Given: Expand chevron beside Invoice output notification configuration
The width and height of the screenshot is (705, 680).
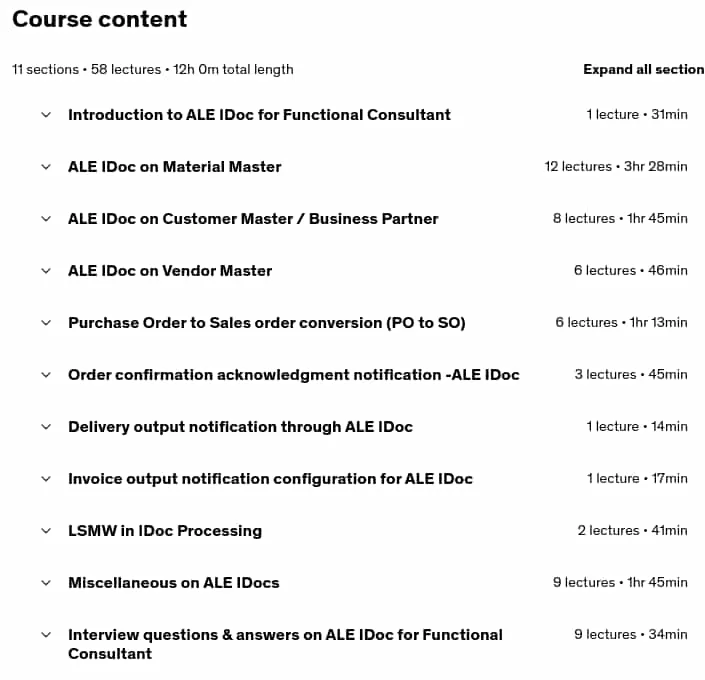Looking at the screenshot, I should tap(46, 479).
